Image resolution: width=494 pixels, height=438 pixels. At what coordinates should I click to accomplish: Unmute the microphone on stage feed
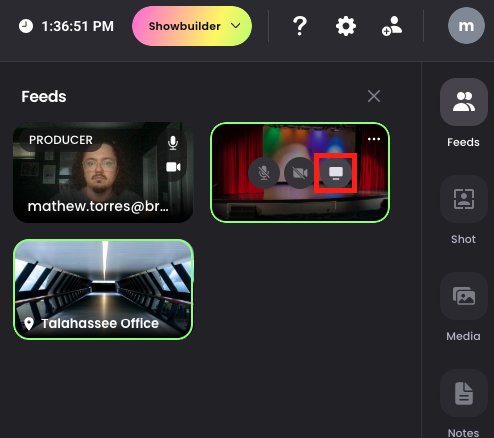click(x=264, y=173)
